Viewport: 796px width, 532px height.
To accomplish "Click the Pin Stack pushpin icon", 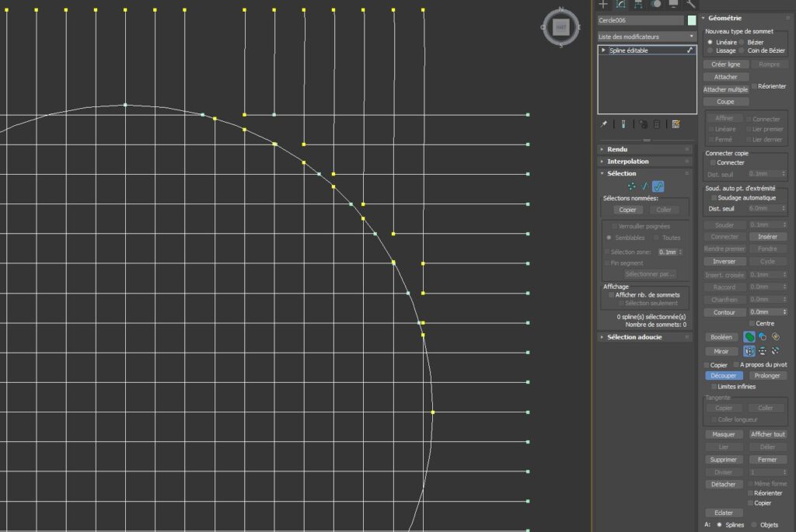I will click(x=604, y=124).
